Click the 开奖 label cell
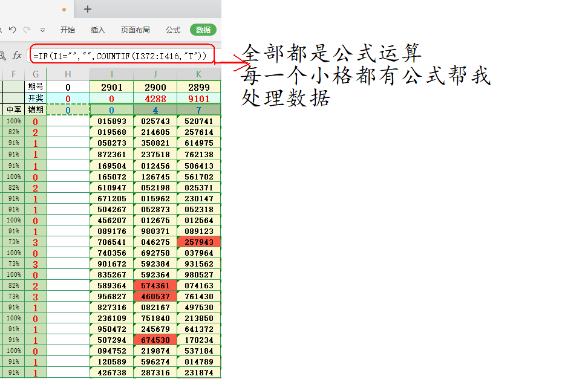The width and height of the screenshot is (588, 382). pyautogui.click(x=36, y=99)
